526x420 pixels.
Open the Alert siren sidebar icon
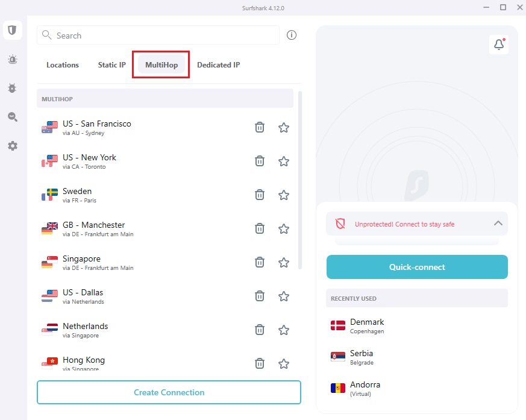[x=13, y=60]
